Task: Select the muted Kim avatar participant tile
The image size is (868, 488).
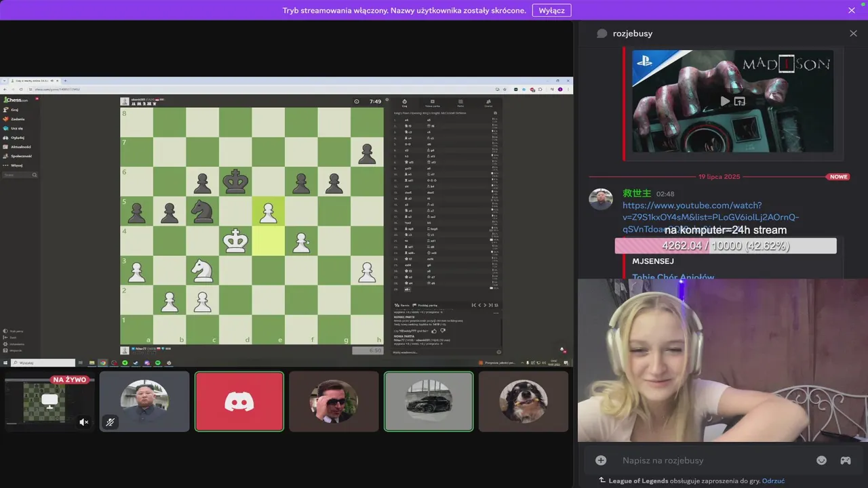Action: tap(144, 401)
